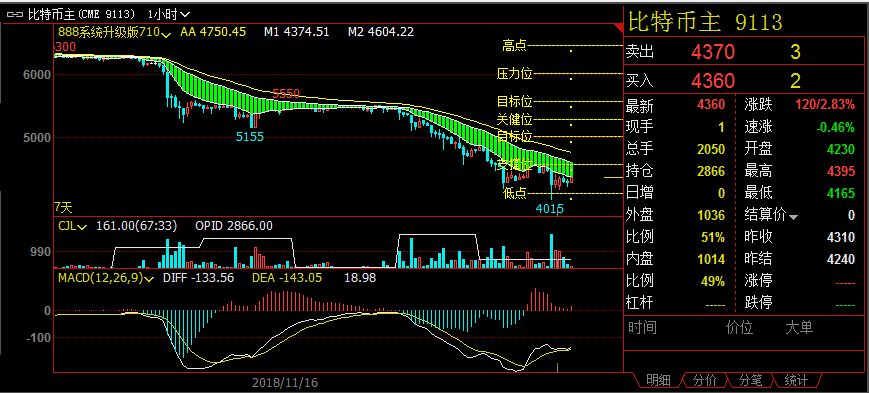Click the 2018/11/16 date on time axis
The width and height of the screenshot is (869, 393).
click(285, 382)
